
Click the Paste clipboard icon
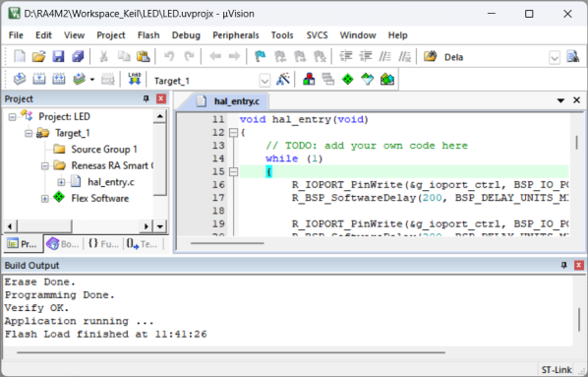[x=143, y=57]
